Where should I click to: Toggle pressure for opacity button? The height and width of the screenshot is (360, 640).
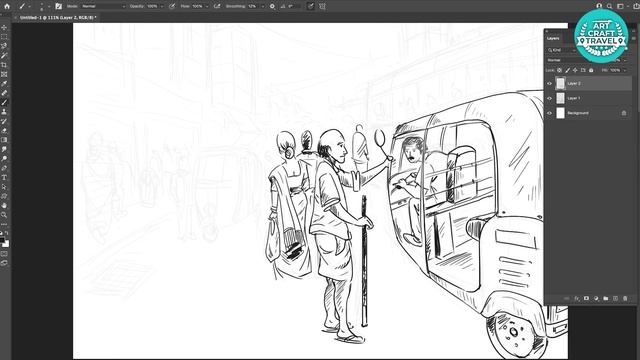[x=172, y=6]
